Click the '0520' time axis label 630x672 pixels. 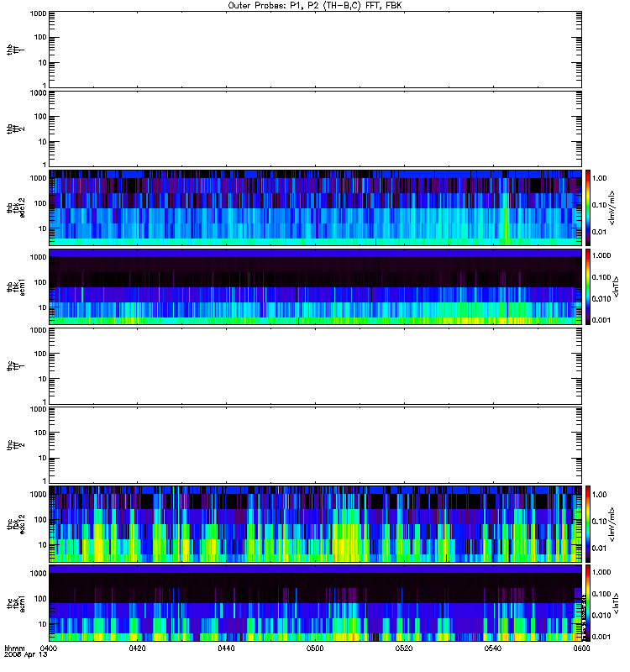tap(404, 648)
